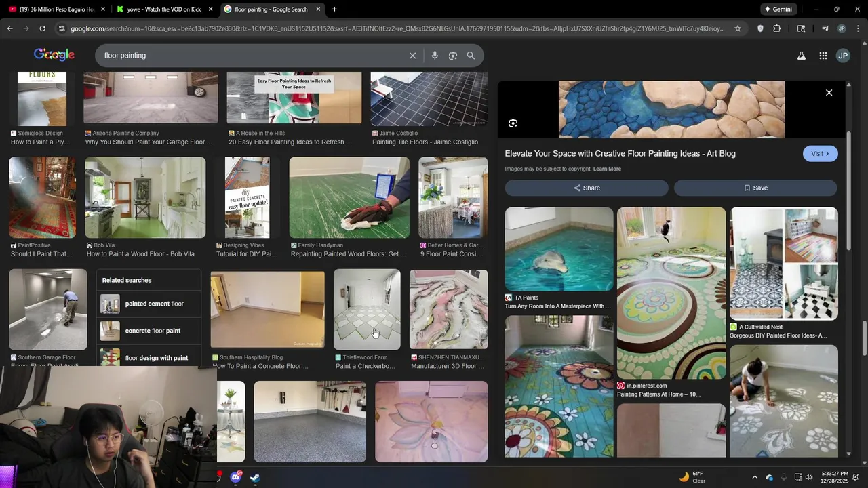Select related search painted cement floor
The image size is (868, 488).
pos(149,304)
